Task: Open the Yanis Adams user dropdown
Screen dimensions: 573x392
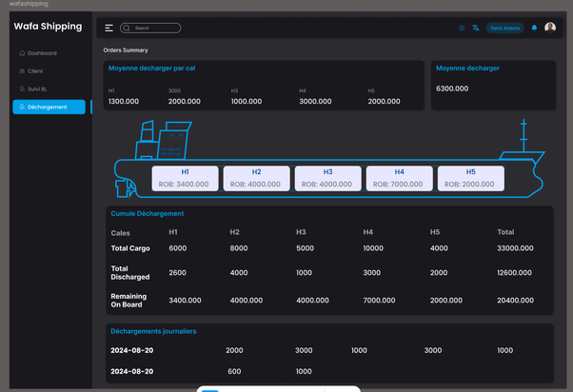Action: 504,28
